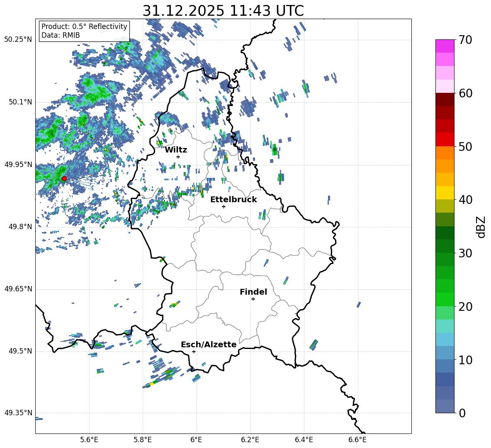Screen dimensions: 491x448
Task: Click the title 31.12.2025 11:43 UTC
Action: [223, 11]
